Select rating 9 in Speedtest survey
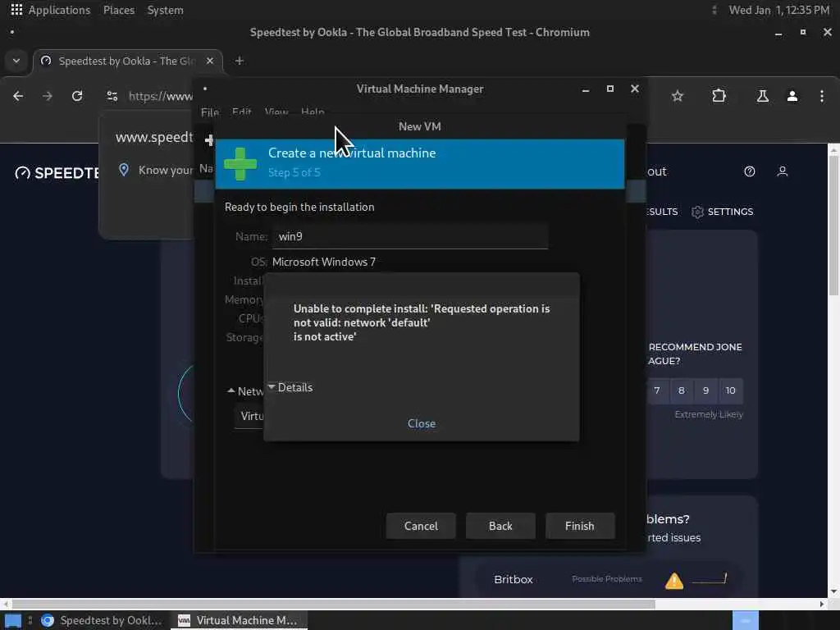The image size is (840, 630). [706, 390]
